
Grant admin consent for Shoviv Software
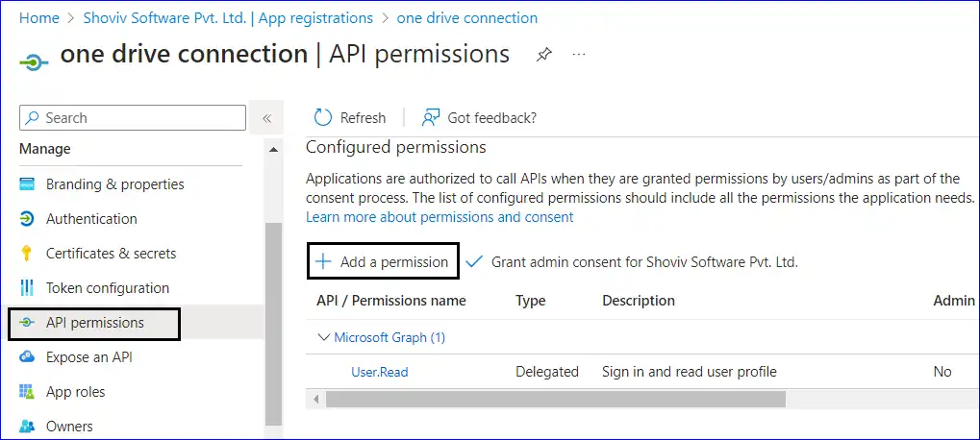(633, 261)
